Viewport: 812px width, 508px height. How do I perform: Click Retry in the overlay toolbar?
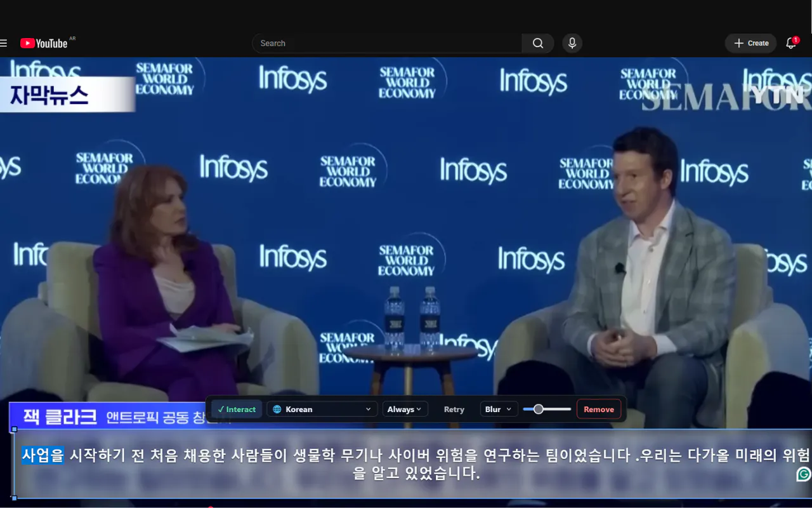point(454,410)
